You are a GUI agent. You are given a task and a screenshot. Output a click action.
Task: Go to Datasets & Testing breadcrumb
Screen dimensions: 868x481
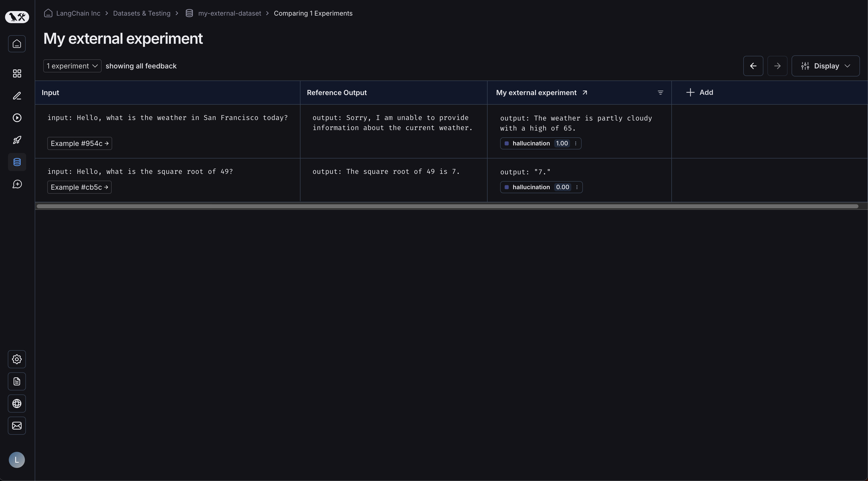pos(142,13)
